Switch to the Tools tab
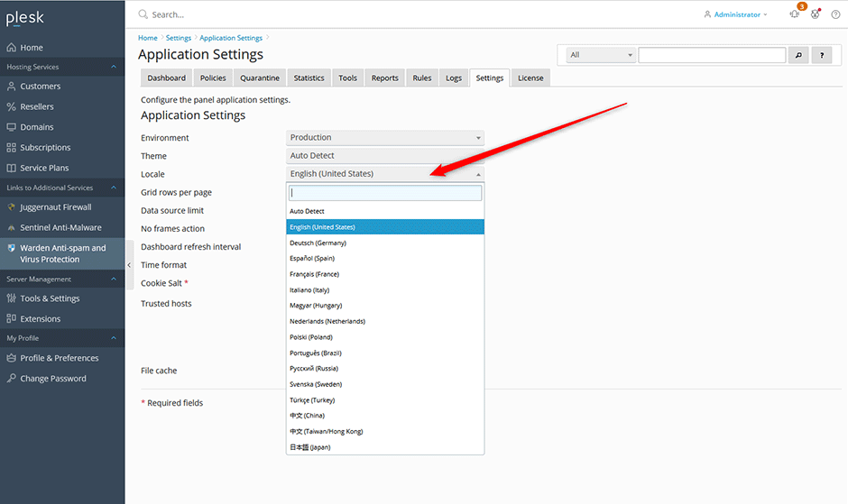This screenshot has height=504, width=848. point(347,78)
